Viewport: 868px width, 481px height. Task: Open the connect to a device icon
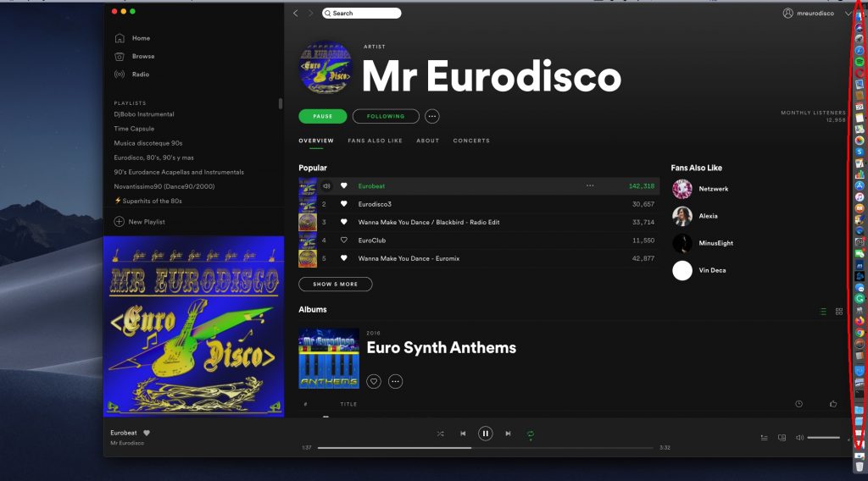(x=782, y=438)
